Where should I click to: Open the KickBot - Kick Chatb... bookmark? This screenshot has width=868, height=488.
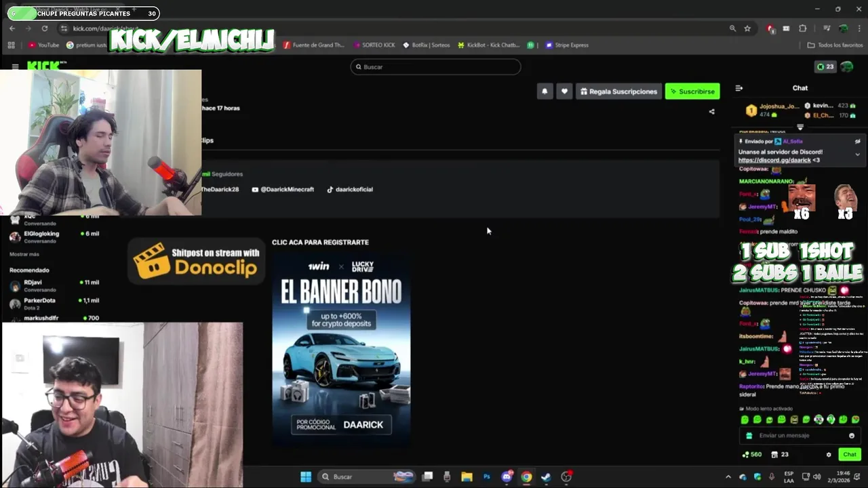point(488,45)
